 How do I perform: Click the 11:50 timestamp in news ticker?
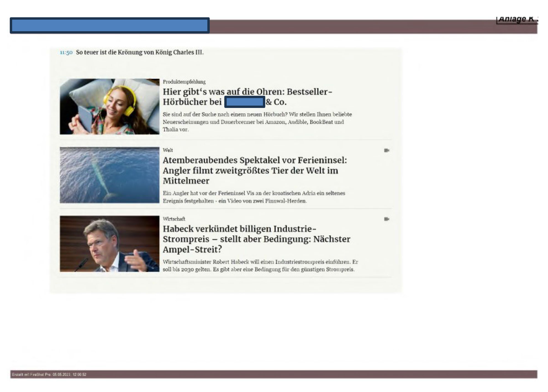pos(66,52)
